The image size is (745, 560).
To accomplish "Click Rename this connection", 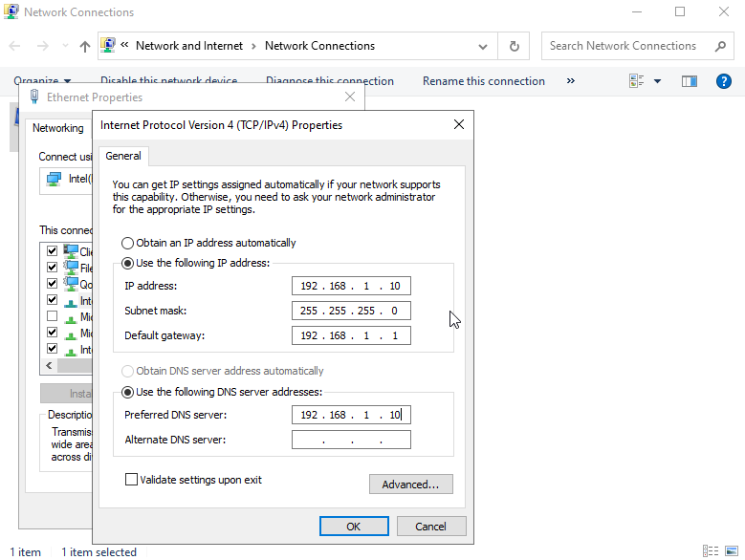I will click(x=483, y=81).
